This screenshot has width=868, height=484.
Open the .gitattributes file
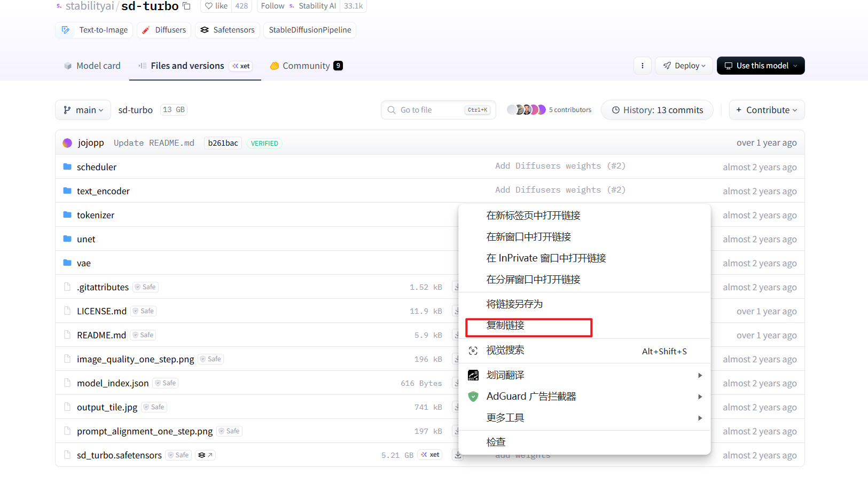click(103, 287)
